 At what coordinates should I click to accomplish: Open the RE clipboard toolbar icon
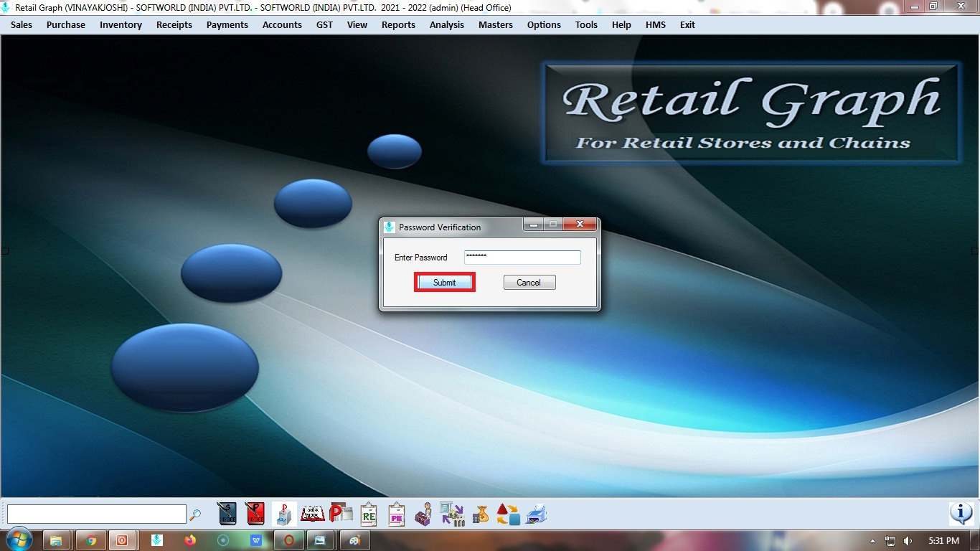[369, 514]
